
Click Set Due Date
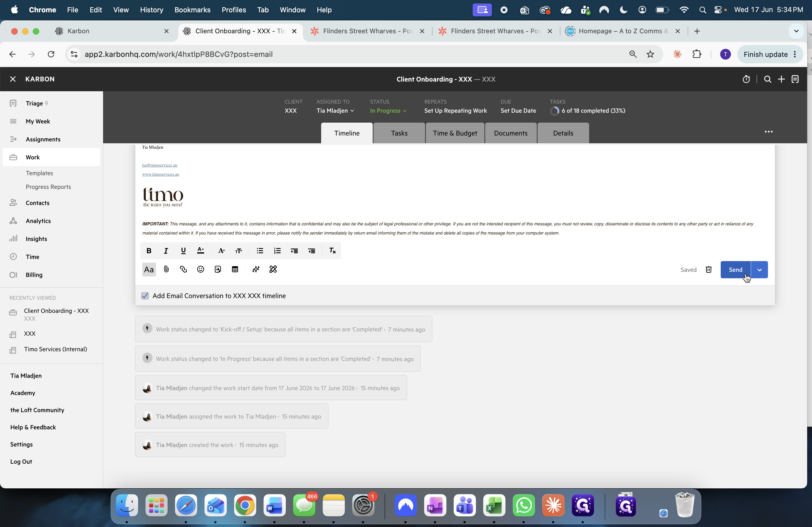pyautogui.click(x=518, y=111)
